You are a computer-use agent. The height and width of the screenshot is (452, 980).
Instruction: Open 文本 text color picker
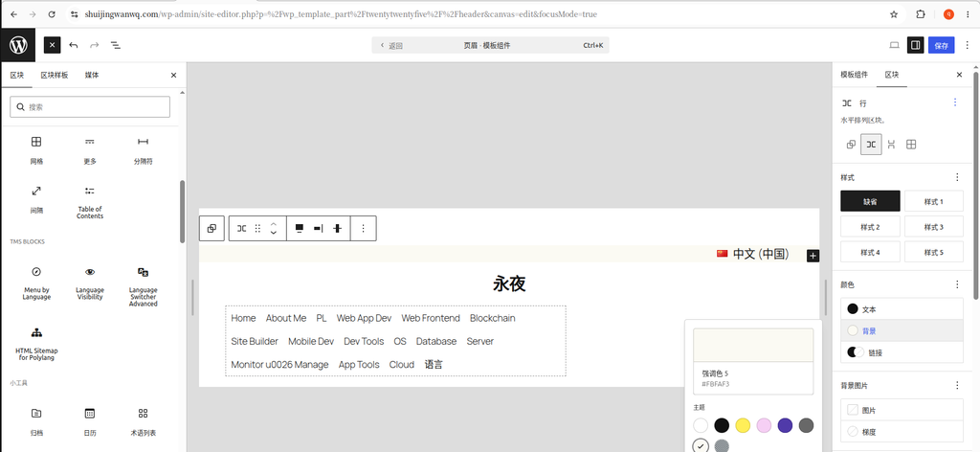pyautogui.click(x=902, y=309)
